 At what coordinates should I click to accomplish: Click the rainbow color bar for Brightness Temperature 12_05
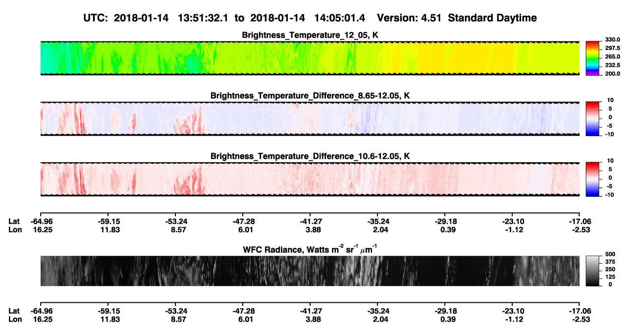point(593,57)
